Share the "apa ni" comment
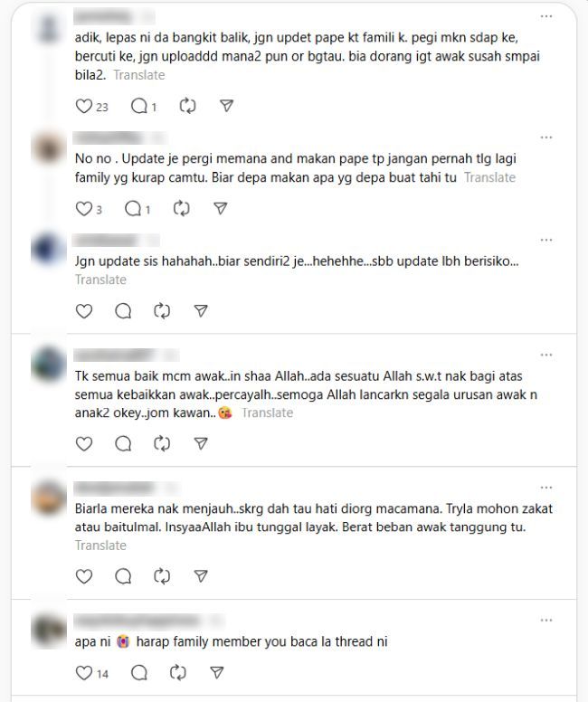 tap(216, 672)
